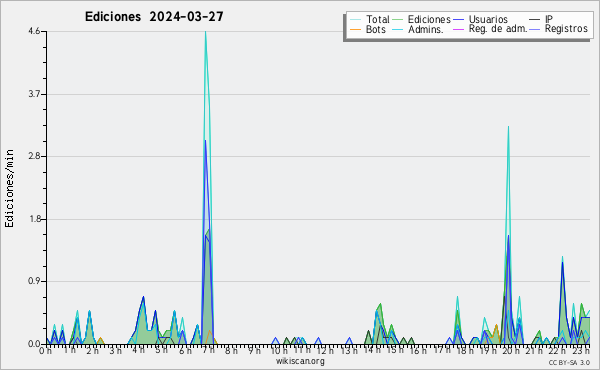Click the orange Bots legend line swatch
The width and height of the screenshot is (600, 370).
(x=355, y=29)
